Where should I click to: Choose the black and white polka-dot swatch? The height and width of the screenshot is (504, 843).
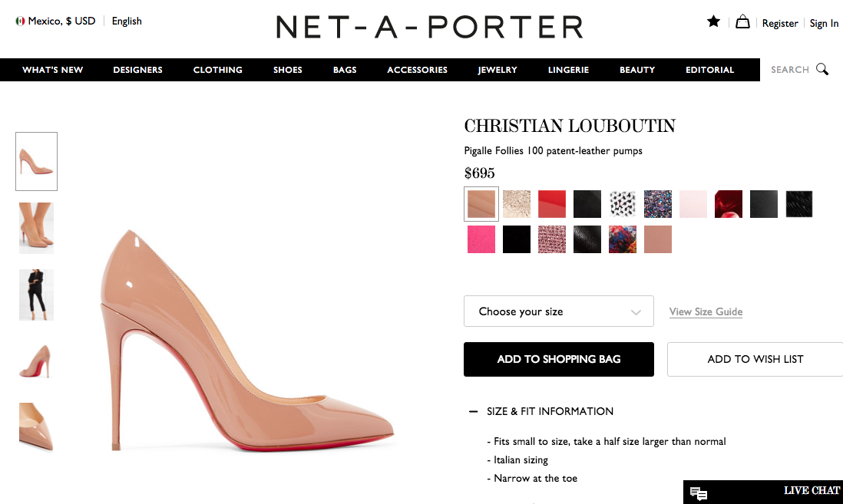click(623, 204)
